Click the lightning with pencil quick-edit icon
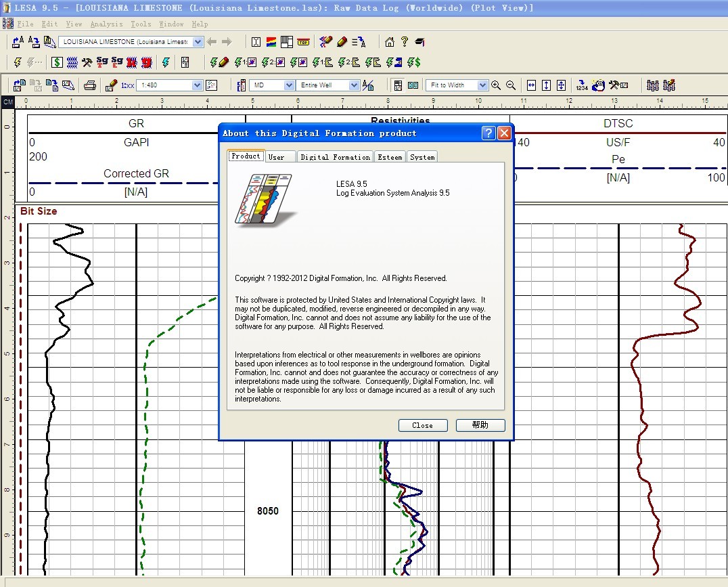Image resolution: width=728 pixels, height=587 pixels. click(219, 62)
